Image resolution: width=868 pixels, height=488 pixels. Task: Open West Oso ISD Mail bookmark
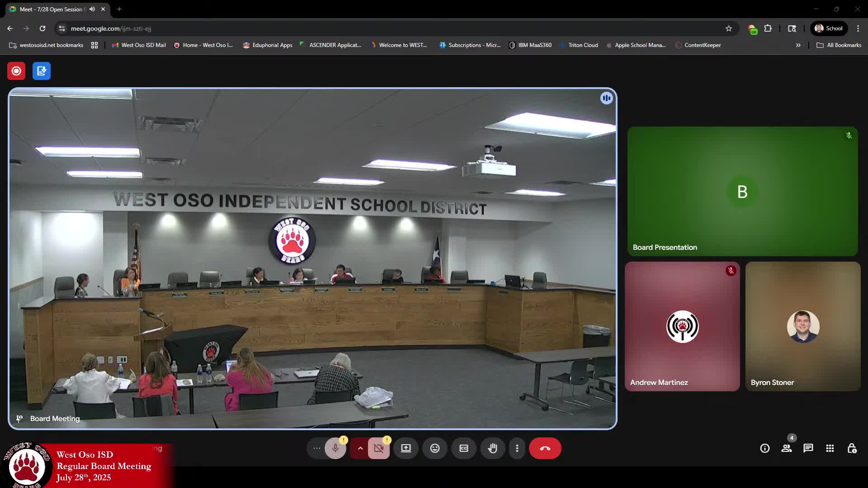pos(139,45)
